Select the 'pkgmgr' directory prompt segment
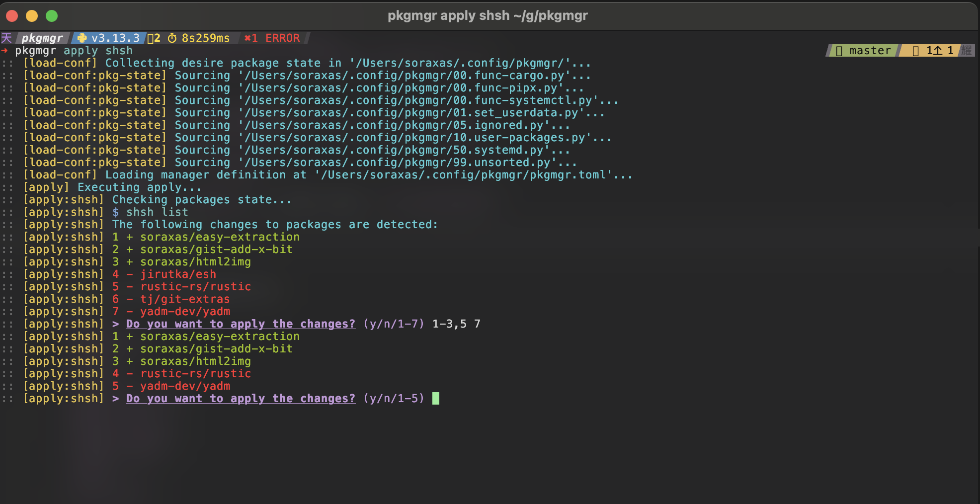This screenshot has width=980, height=504. [43, 38]
